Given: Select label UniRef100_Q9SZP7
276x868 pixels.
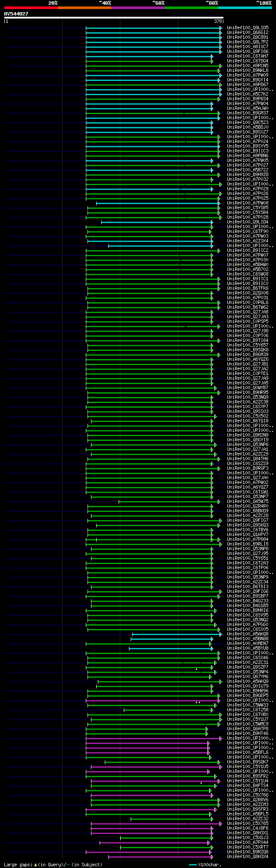Looking at the screenshot, I should click(248, 667).
